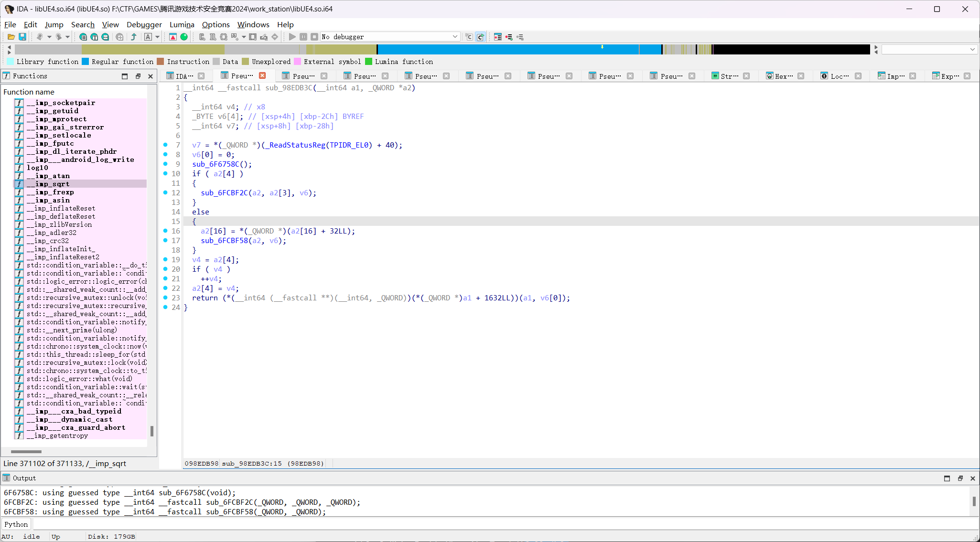
Task: Click the jump forward arrow icon
Action: 59,37
